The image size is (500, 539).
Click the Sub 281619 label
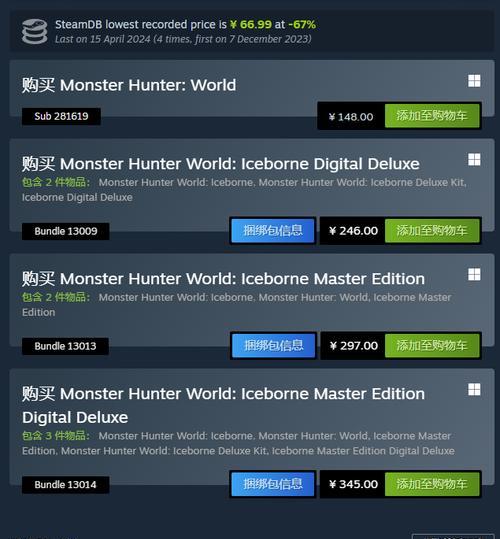(x=61, y=116)
